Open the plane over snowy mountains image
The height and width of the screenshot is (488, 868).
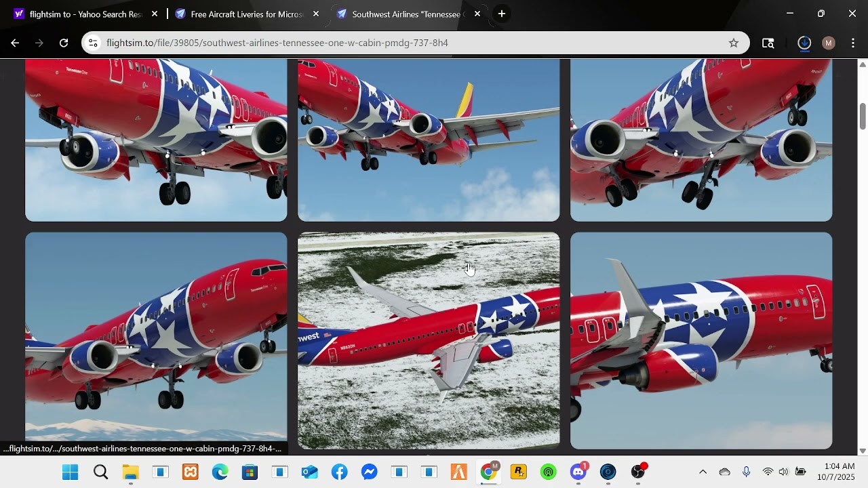click(x=156, y=341)
